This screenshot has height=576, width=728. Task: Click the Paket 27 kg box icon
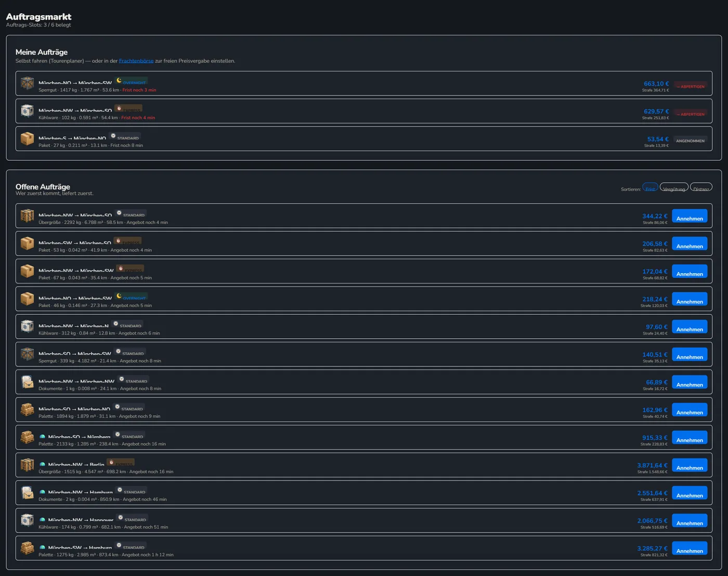[x=27, y=138]
